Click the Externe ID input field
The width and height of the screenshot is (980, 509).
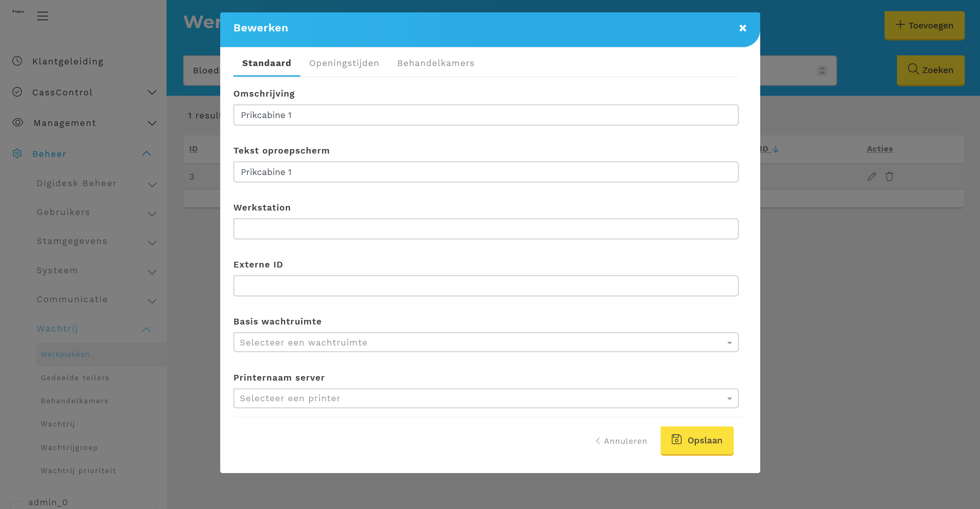point(485,286)
